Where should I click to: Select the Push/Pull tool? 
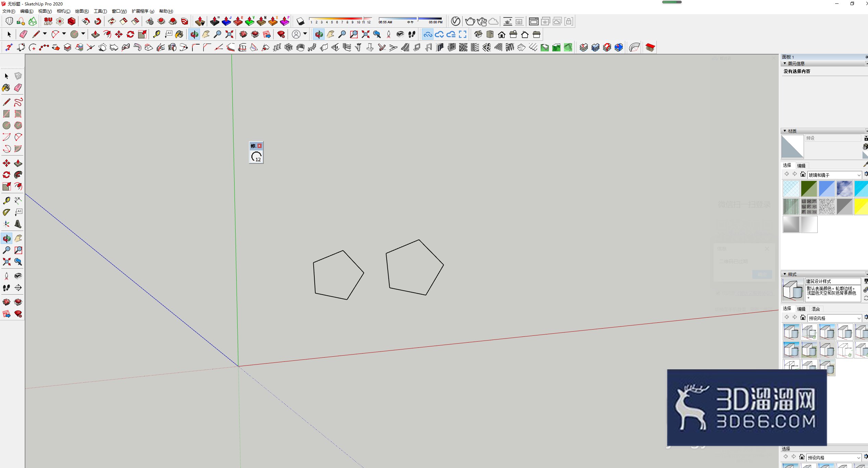(18, 163)
